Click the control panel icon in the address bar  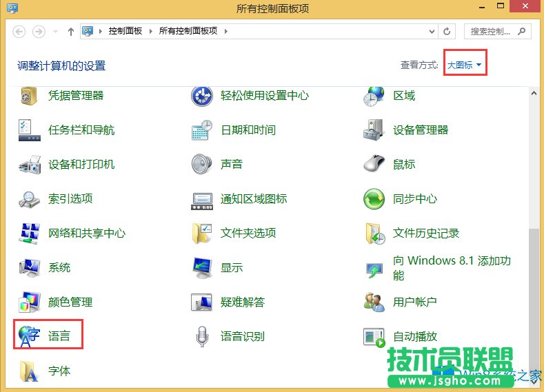click(x=88, y=32)
